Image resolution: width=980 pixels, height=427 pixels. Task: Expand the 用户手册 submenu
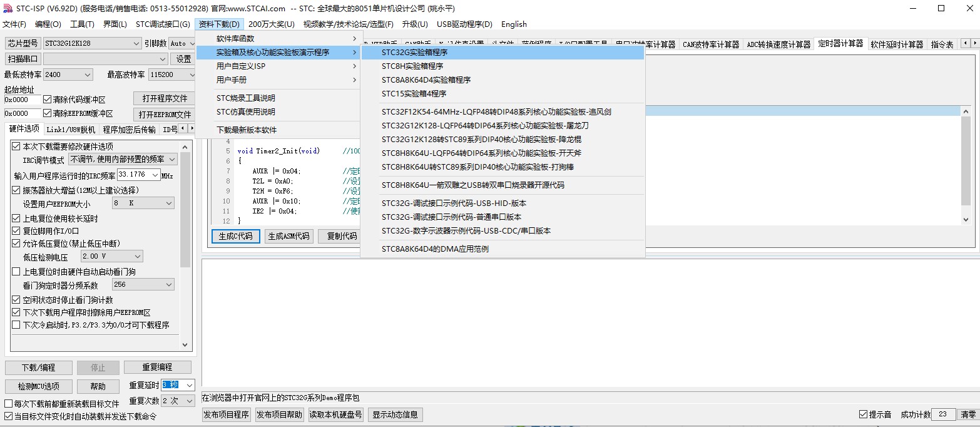click(x=278, y=80)
